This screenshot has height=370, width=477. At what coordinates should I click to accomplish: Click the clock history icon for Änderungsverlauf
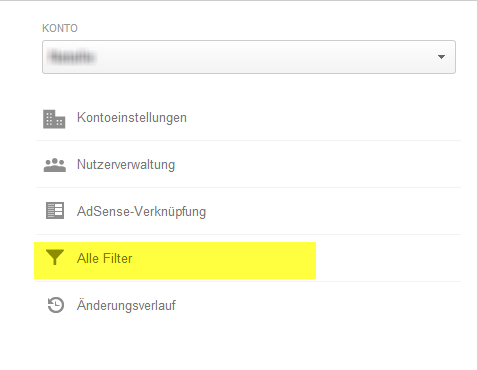point(55,305)
